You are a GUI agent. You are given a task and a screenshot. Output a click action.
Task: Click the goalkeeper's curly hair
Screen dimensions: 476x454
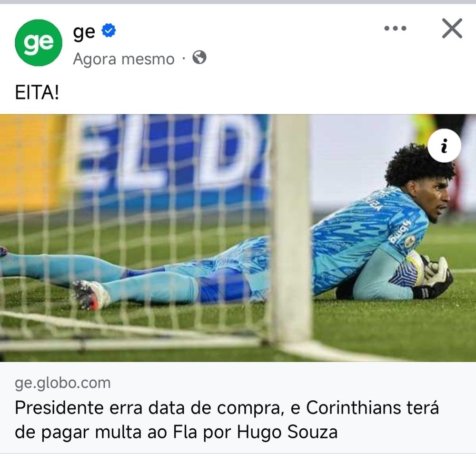click(419, 166)
